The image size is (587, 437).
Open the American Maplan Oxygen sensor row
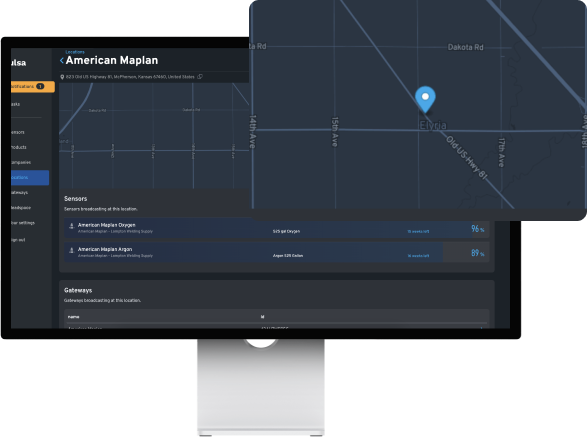[276, 228]
